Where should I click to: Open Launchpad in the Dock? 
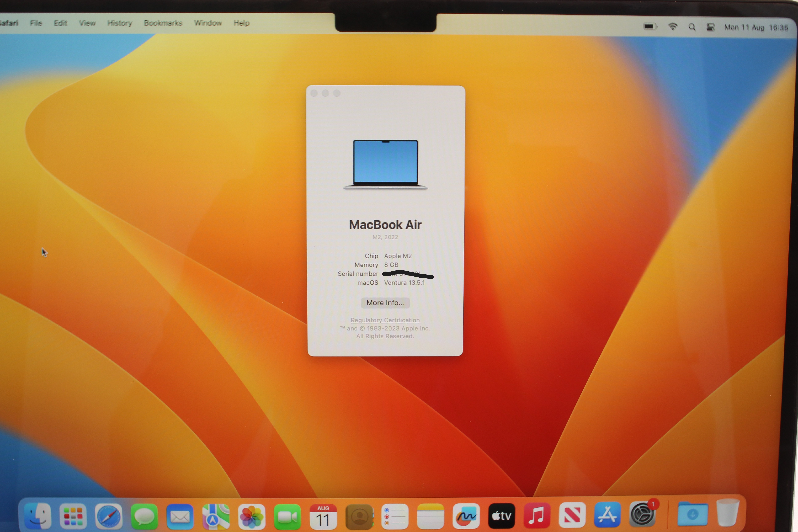pos(73,516)
